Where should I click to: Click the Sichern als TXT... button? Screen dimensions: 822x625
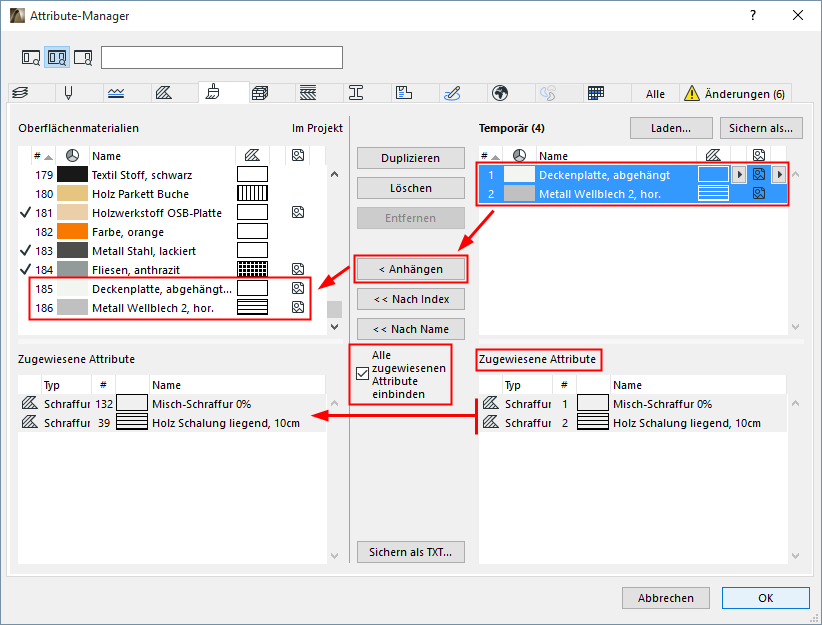click(410, 552)
